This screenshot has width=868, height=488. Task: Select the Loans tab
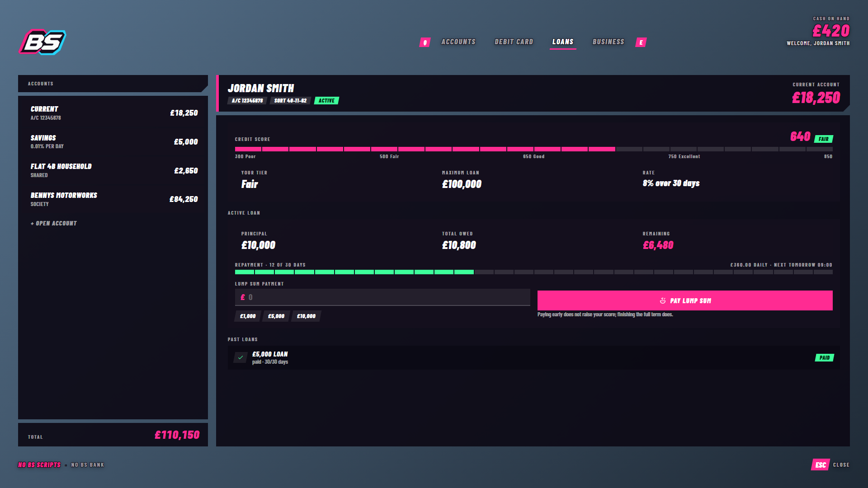563,42
